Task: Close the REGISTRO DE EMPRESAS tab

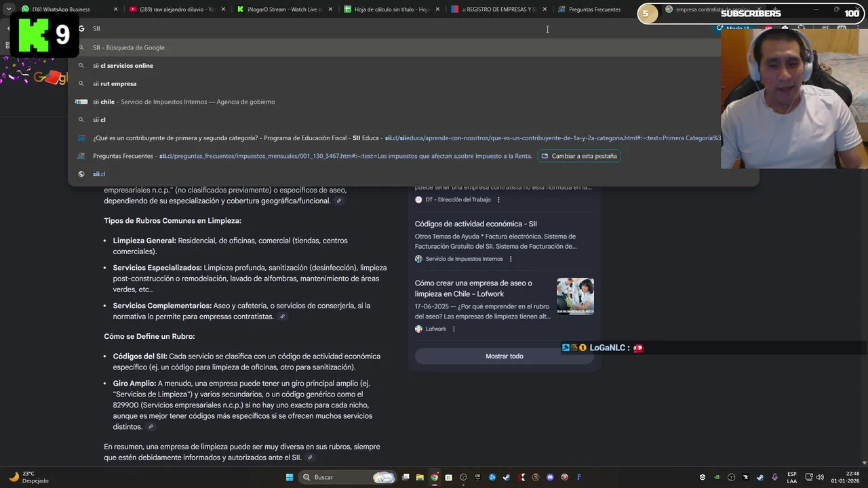Action: 545,9
